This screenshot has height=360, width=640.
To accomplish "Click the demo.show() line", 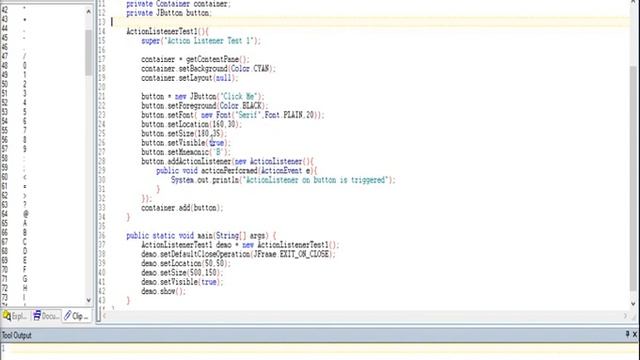I will [x=164, y=291].
